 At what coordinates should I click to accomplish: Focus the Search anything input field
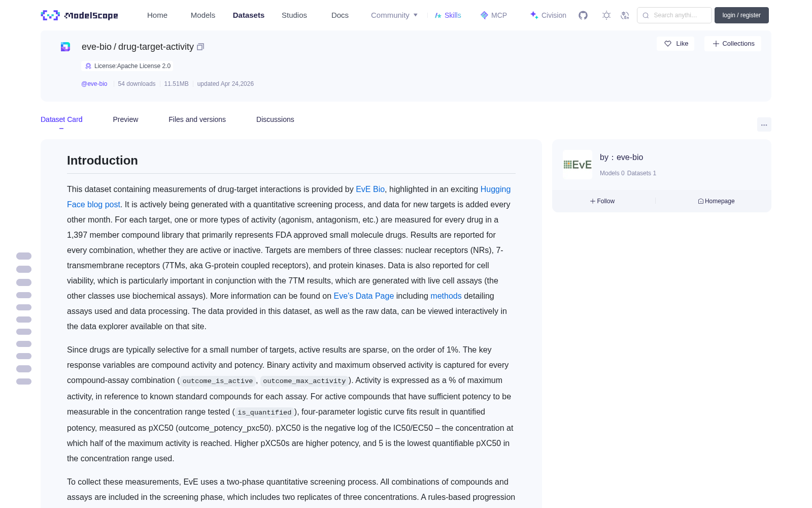pyautogui.click(x=674, y=15)
